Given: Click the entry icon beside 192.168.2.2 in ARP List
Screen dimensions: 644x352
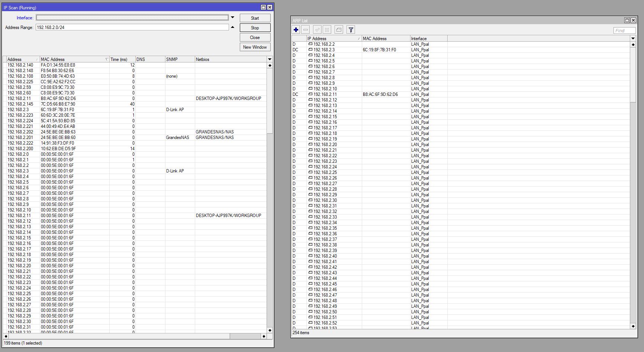Looking at the screenshot, I should pos(310,44).
